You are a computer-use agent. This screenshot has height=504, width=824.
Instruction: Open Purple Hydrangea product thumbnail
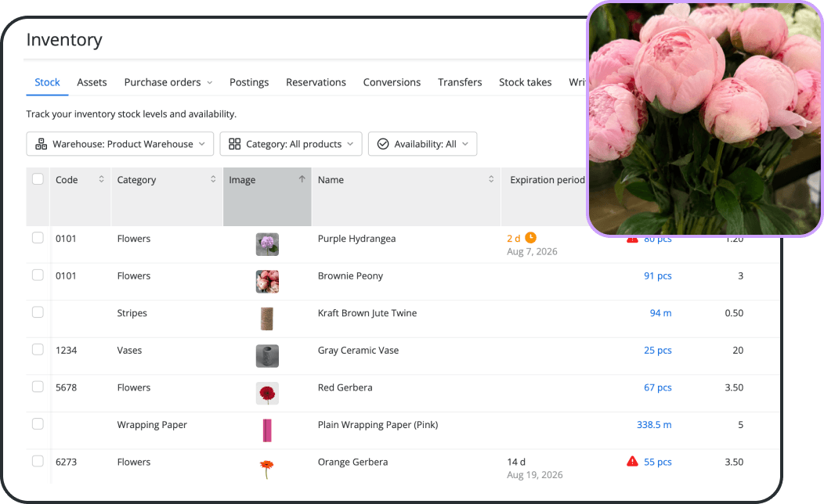[x=267, y=245]
